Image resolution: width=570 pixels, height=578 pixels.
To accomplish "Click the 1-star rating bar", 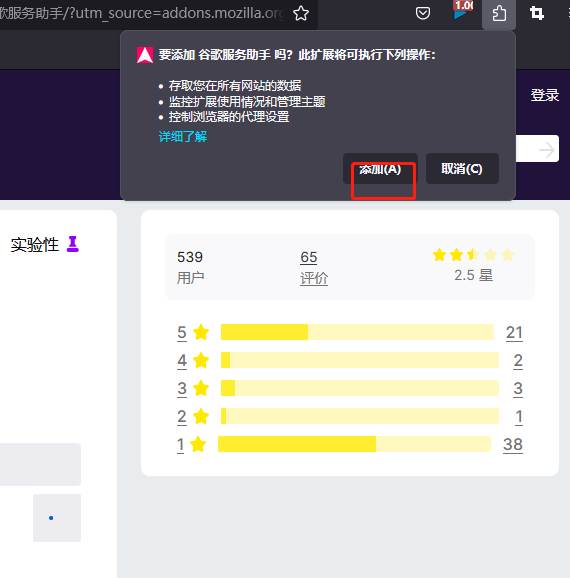I will coord(354,444).
